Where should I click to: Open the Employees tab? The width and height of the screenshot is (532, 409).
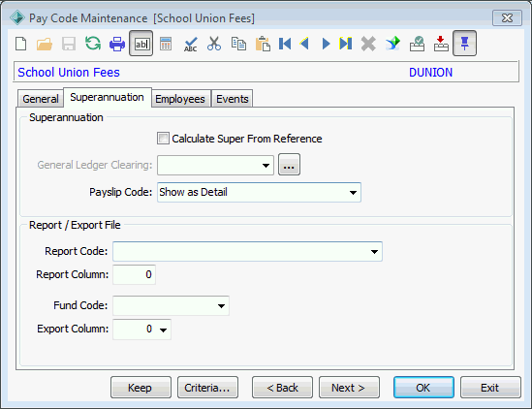180,99
